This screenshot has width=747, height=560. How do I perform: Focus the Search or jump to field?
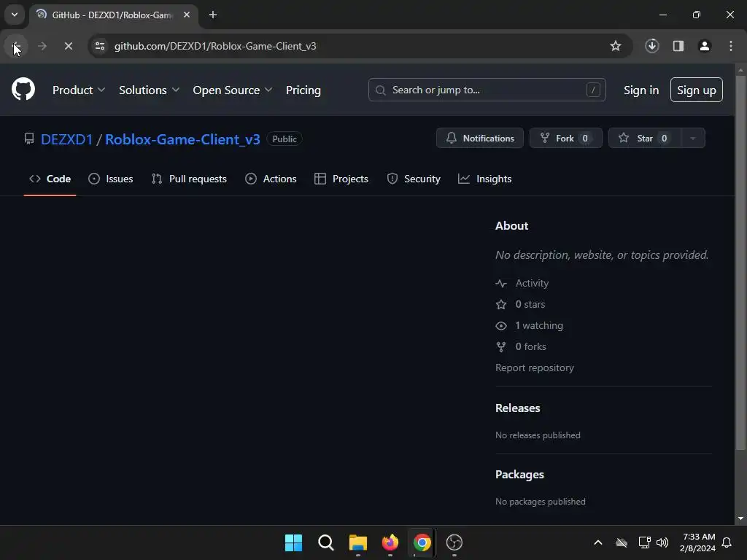487,90
